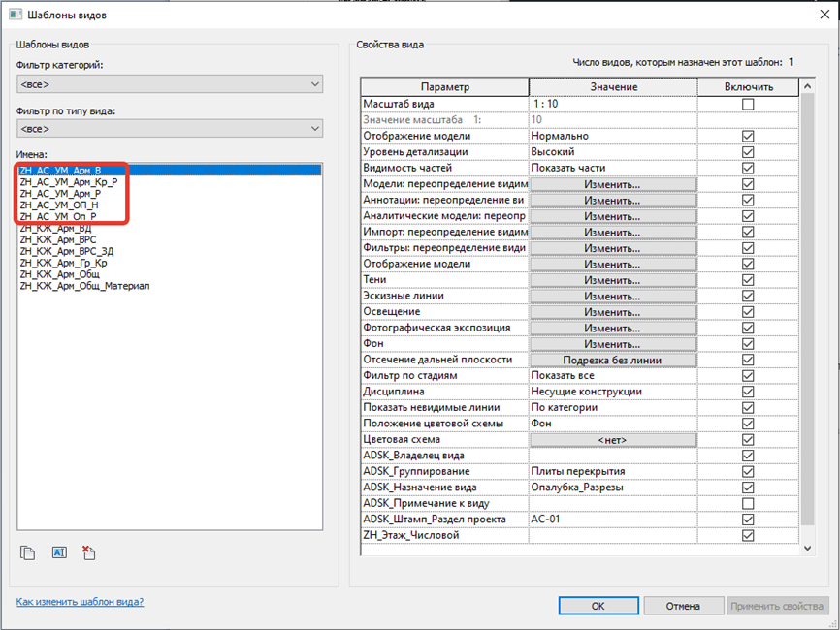Open the Как изменить шаблон вида link
The height and width of the screenshot is (630, 840).
point(80,602)
